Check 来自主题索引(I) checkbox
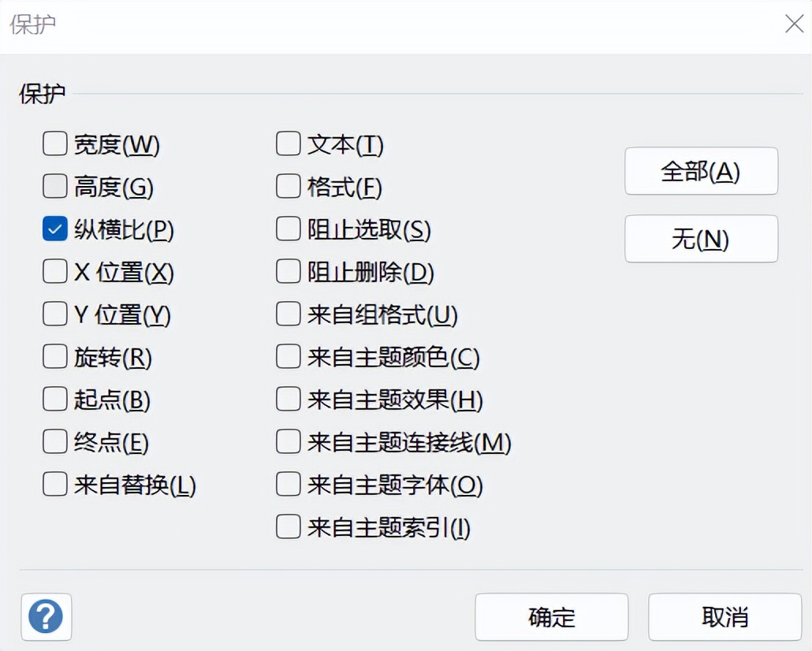Viewport: 812px width, 651px height. pos(289,526)
